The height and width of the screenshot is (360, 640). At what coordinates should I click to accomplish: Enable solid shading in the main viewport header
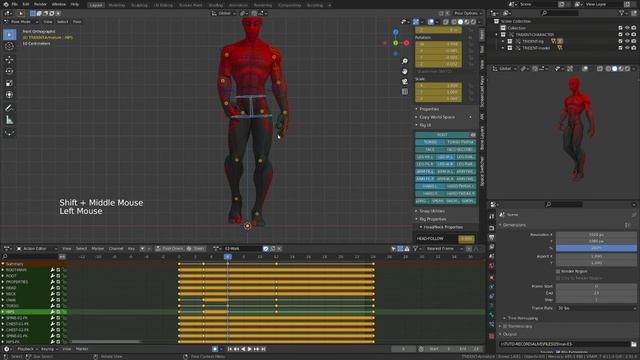pyautogui.click(x=460, y=22)
